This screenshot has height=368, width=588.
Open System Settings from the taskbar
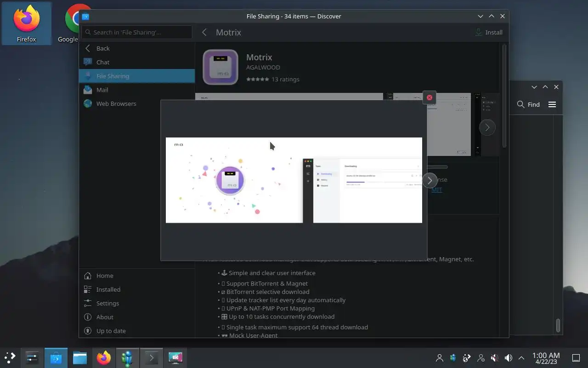point(32,357)
